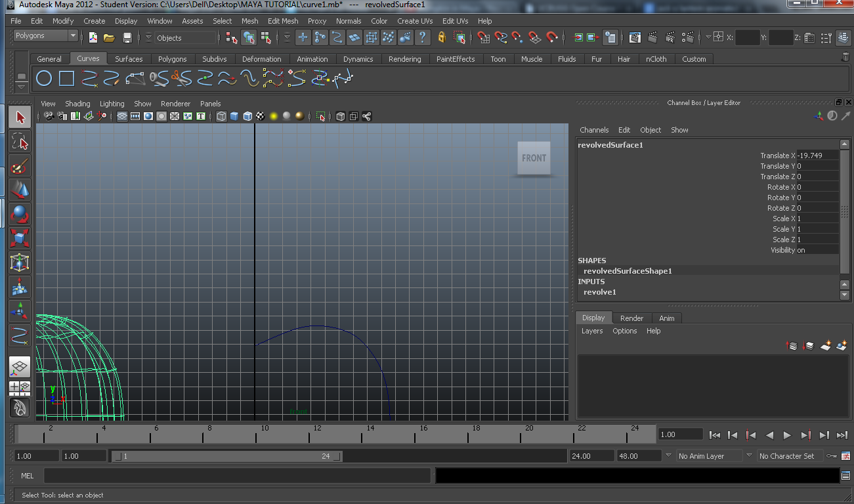The image size is (854, 504).
Task: Click the create new layer icon
Action: point(826,345)
